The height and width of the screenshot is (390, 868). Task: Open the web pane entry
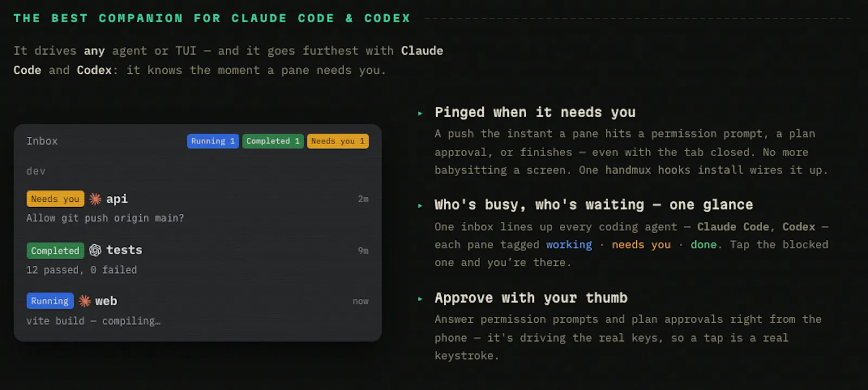pyautogui.click(x=197, y=311)
